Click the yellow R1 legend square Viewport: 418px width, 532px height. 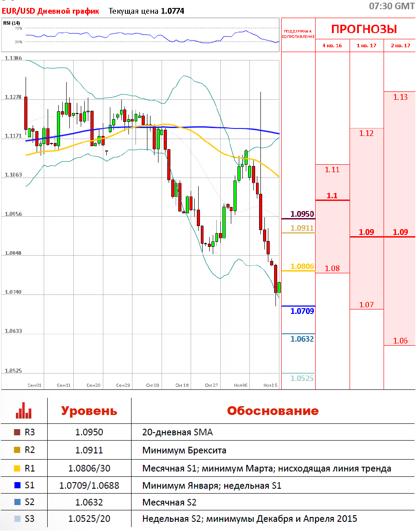pyautogui.click(x=17, y=468)
